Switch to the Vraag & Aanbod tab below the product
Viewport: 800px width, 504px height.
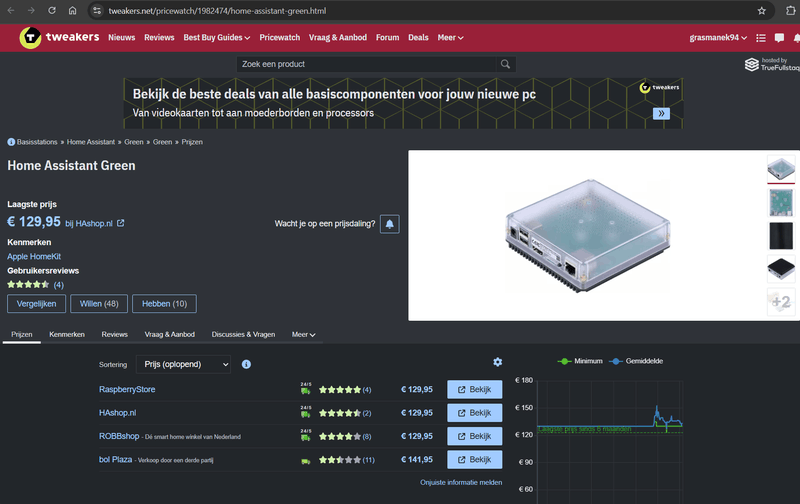169,335
